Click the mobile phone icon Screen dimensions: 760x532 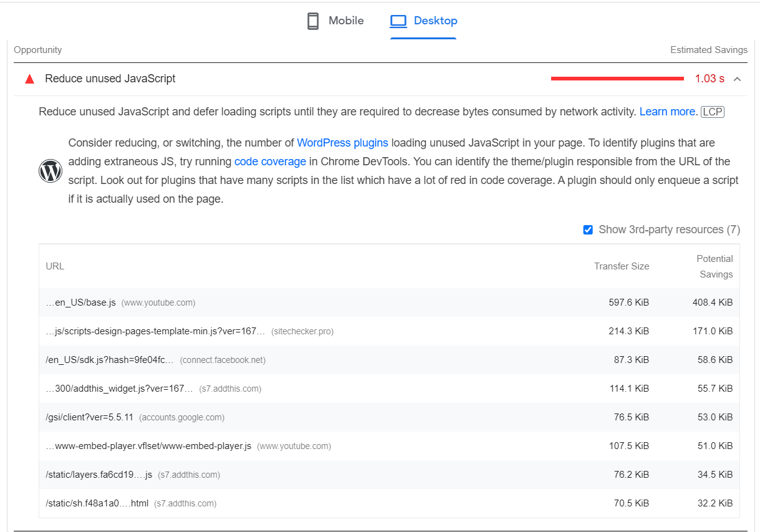click(x=313, y=21)
